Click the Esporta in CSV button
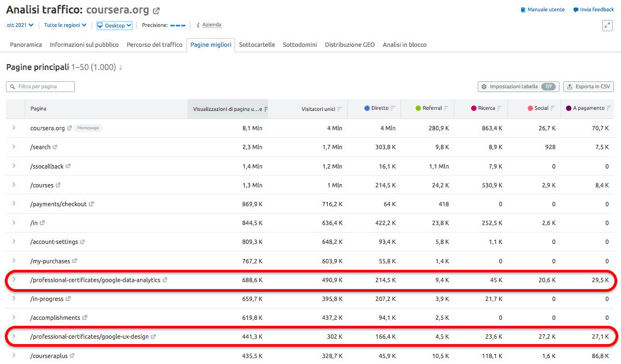621x364 pixels. coord(588,87)
